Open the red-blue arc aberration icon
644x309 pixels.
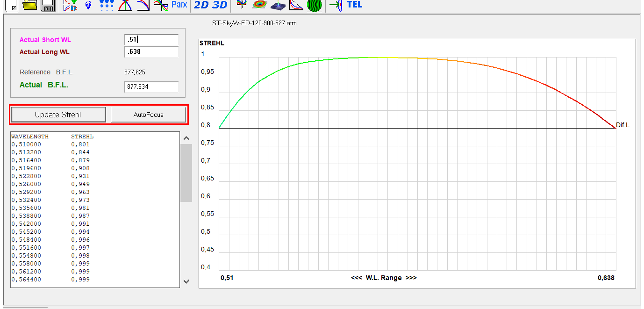pos(125,5)
